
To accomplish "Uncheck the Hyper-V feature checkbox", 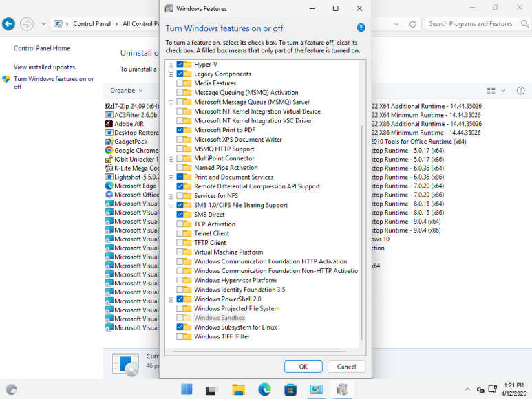I will [180, 64].
